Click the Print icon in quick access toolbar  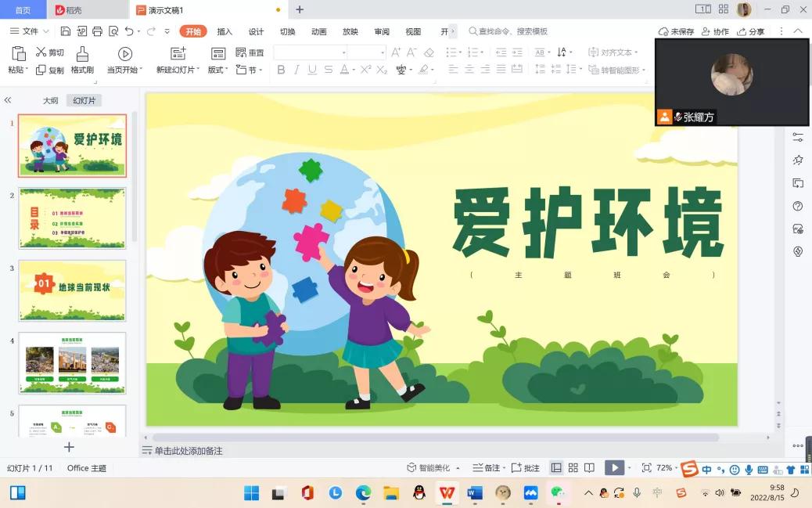(x=98, y=31)
